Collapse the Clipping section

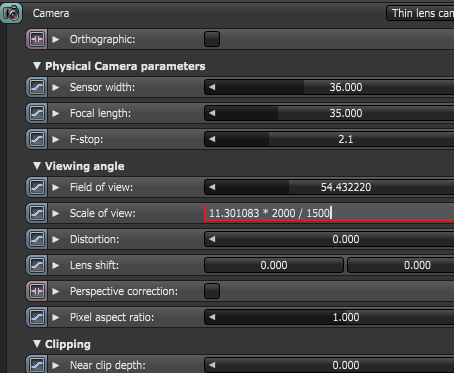pos(37,344)
